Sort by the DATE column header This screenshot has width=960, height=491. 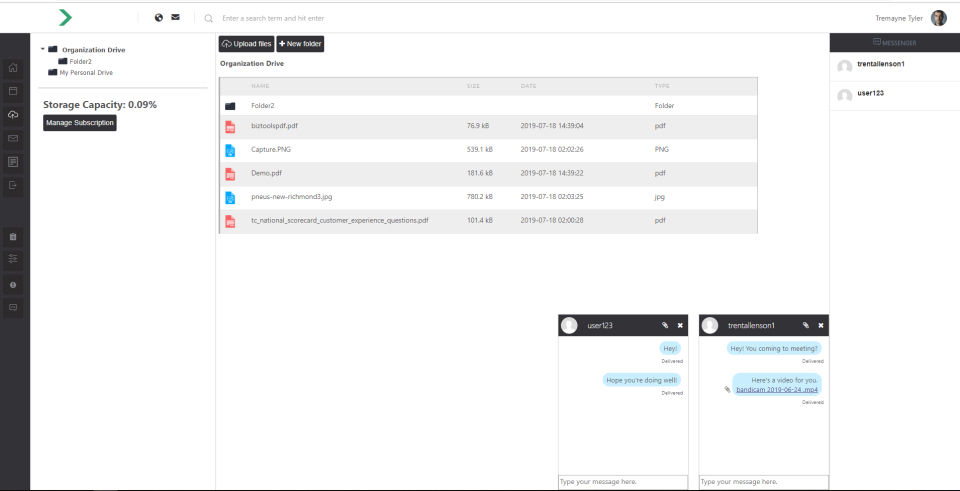point(528,86)
